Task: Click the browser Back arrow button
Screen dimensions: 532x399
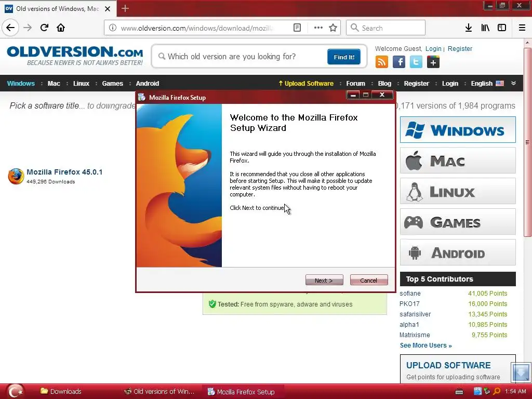Action: click(10, 28)
